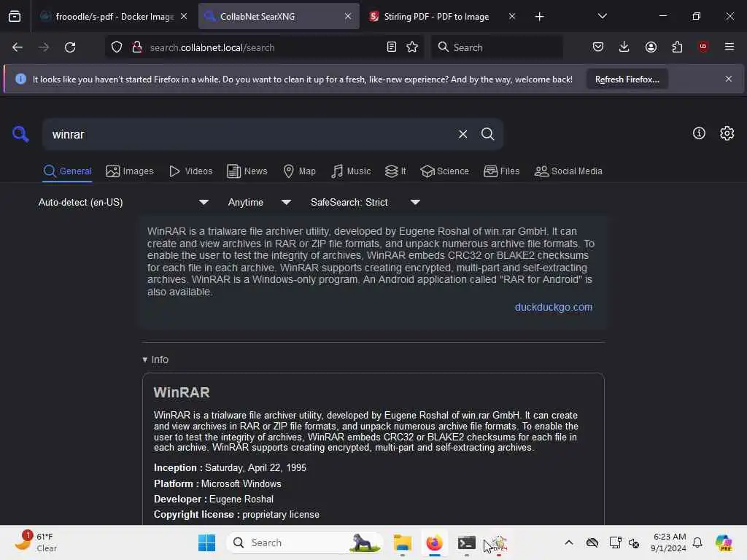747x560 pixels.
Task: Select Files search category
Action: coord(501,171)
